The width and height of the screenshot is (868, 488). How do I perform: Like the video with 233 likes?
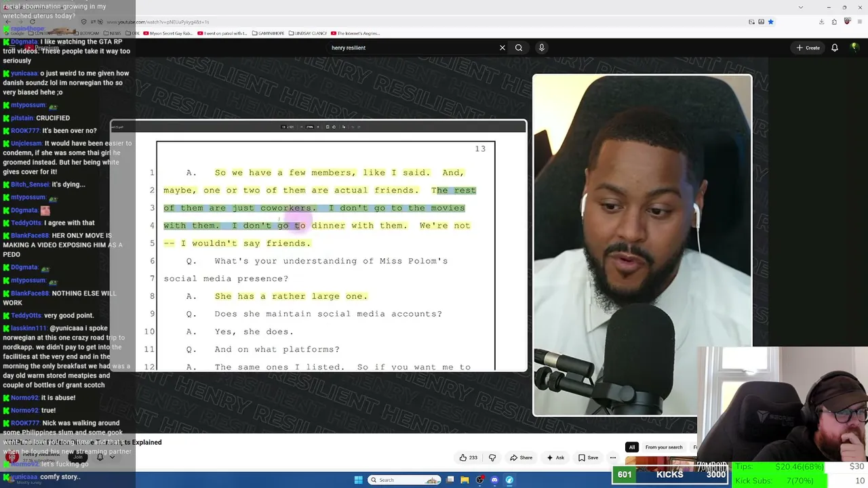469,457
